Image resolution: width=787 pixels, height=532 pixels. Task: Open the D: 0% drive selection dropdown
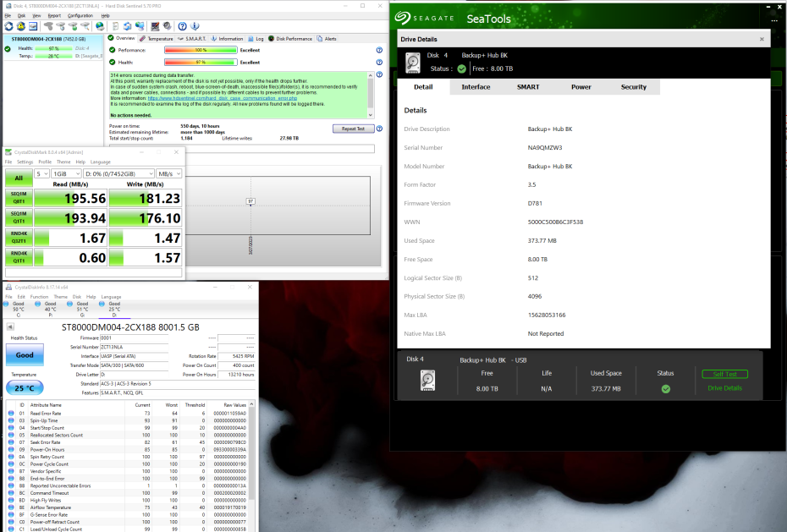[x=119, y=173]
